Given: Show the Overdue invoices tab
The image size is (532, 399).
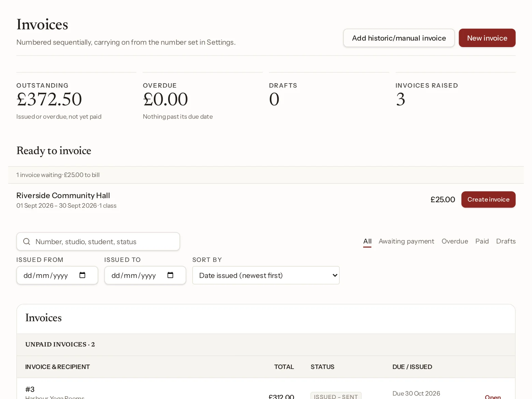Looking at the screenshot, I should [x=455, y=241].
